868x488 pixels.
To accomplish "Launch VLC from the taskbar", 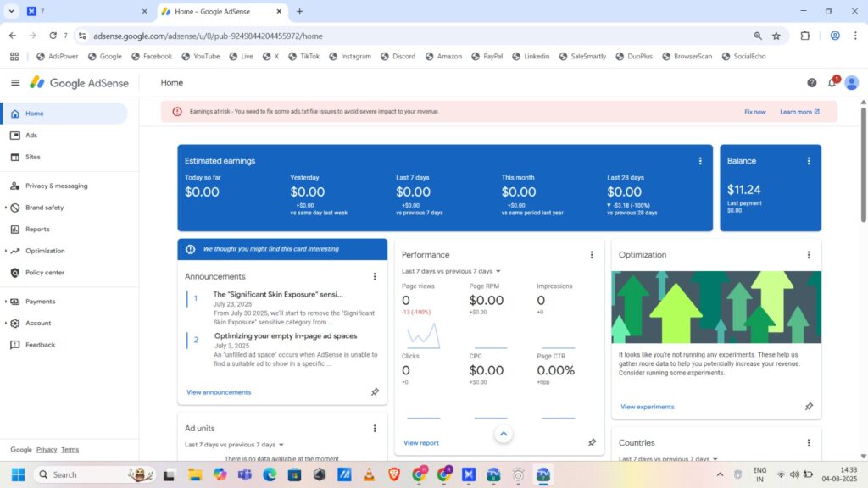I will pyautogui.click(x=369, y=474).
